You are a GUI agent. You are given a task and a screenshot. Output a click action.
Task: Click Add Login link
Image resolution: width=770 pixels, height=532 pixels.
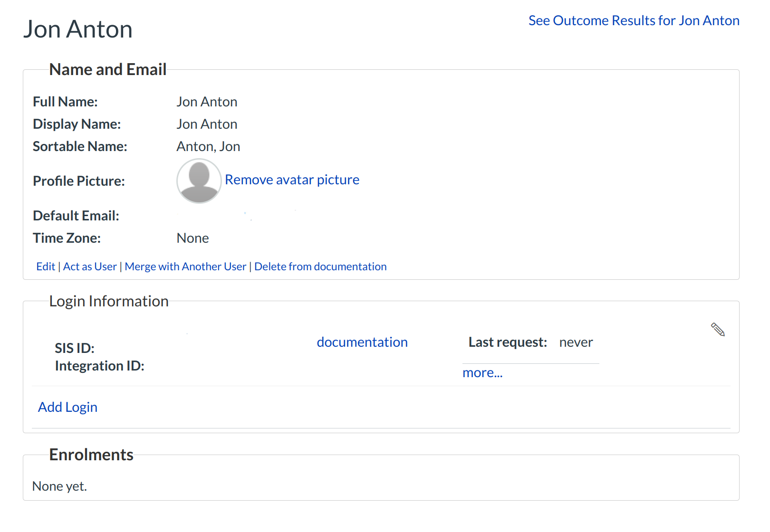67,407
